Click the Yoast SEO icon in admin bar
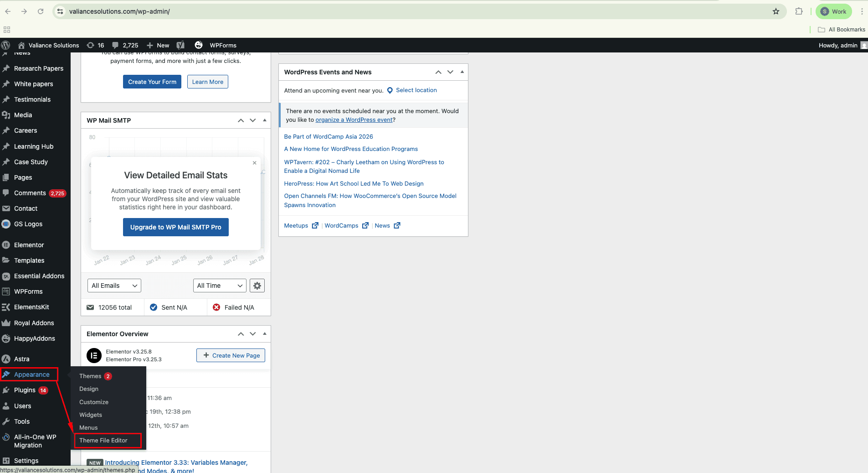868x473 pixels. tap(180, 45)
